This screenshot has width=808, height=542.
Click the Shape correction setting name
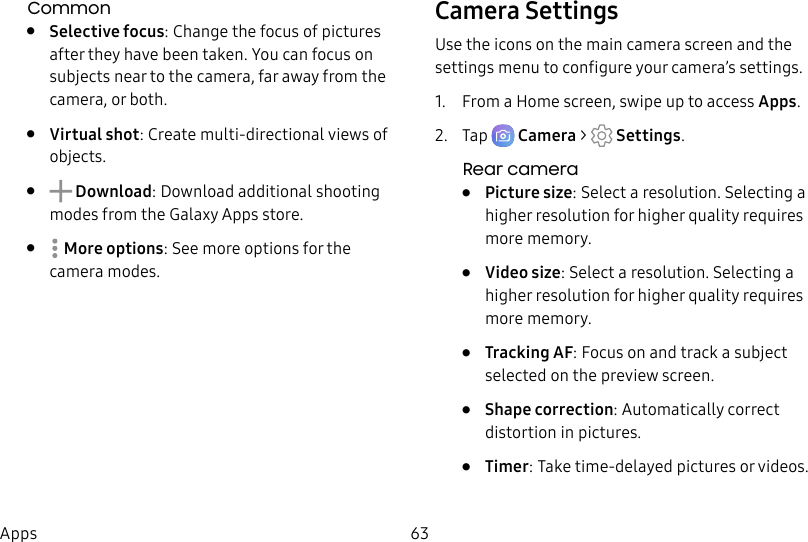[x=549, y=410]
